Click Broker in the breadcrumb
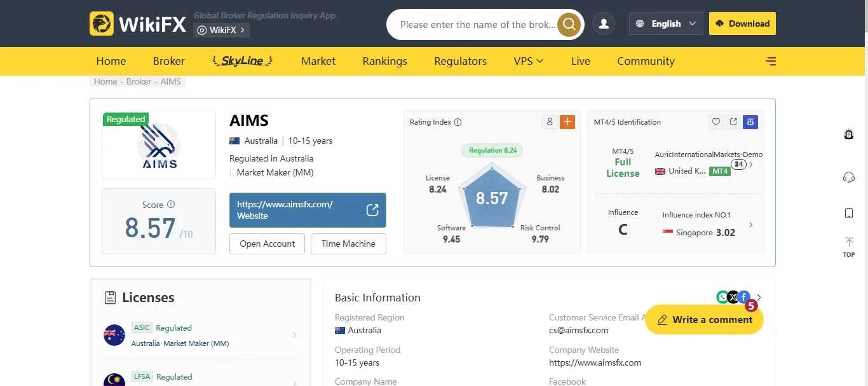Image resolution: width=868 pixels, height=386 pixels. tap(139, 81)
